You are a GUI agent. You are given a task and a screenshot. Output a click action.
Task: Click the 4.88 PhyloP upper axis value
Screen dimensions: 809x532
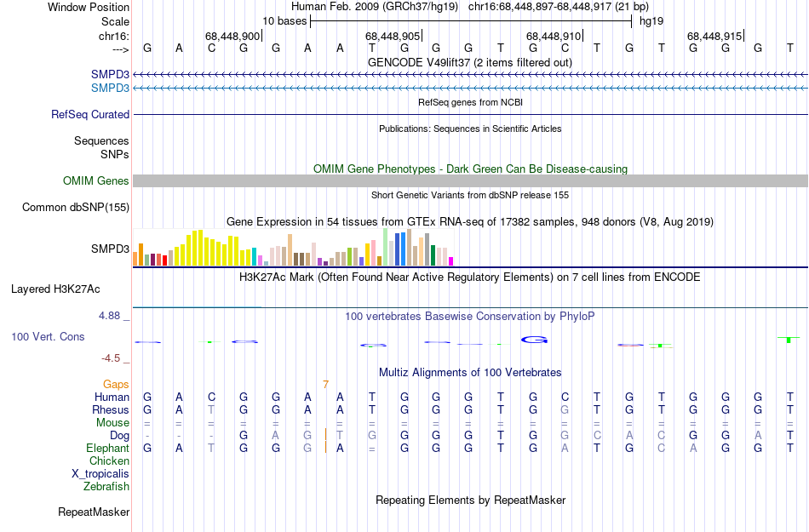click(109, 316)
